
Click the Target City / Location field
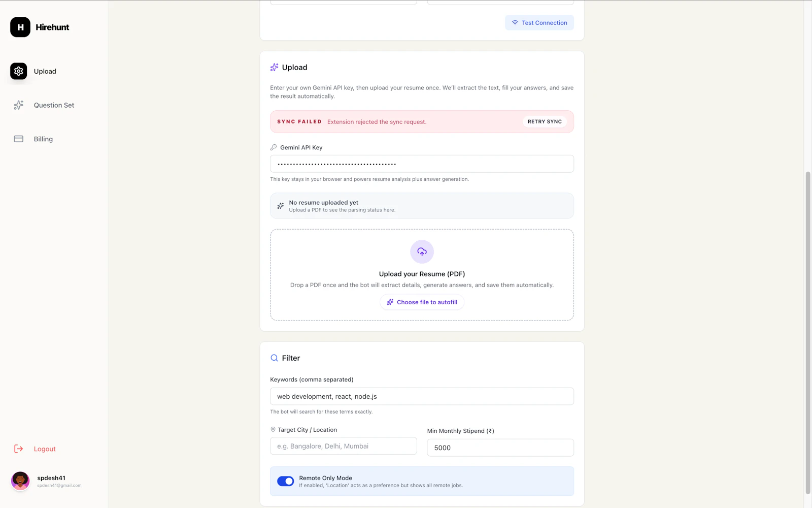pos(344,446)
